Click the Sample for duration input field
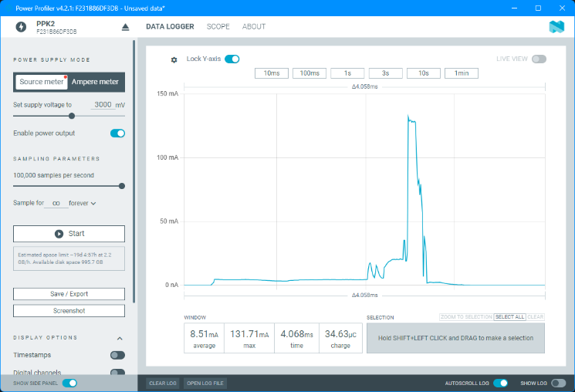The image size is (575, 392). pyautogui.click(x=56, y=203)
